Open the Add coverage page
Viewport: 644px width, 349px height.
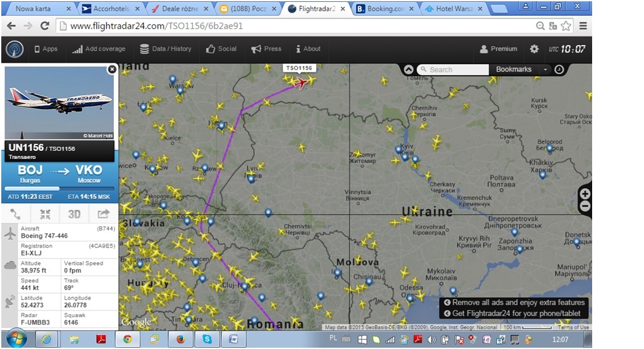99,49
